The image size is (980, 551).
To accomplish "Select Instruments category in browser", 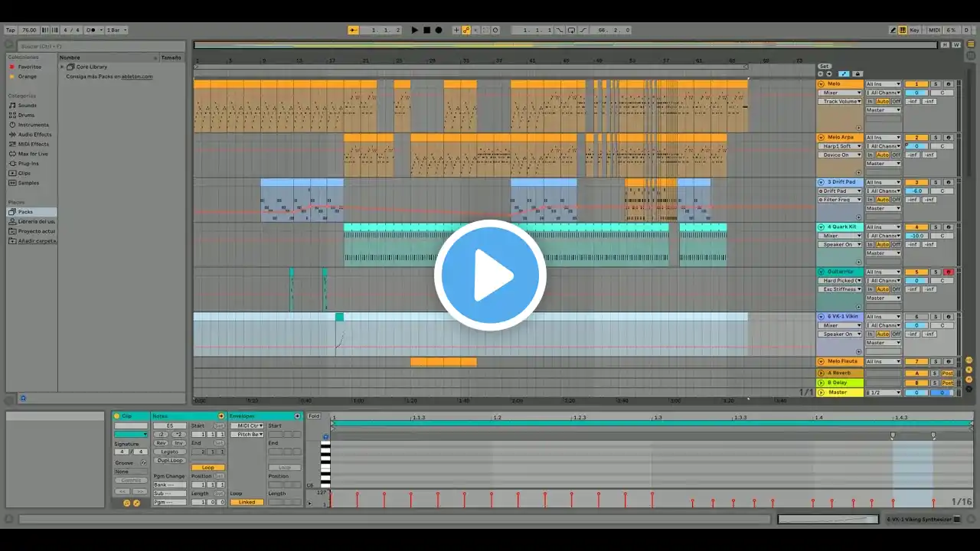I will pos(34,125).
